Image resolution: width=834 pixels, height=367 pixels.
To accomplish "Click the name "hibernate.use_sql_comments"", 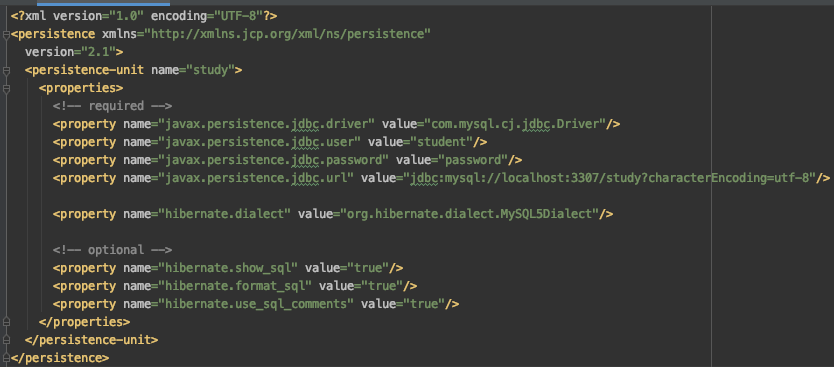I will pos(256,304).
